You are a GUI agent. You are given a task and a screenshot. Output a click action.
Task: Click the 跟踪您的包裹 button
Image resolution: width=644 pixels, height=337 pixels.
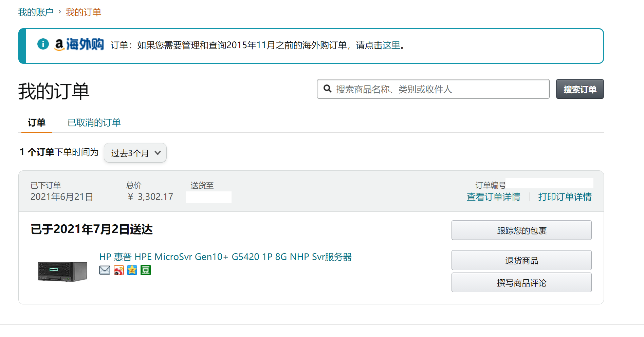click(x=521, y=230)
